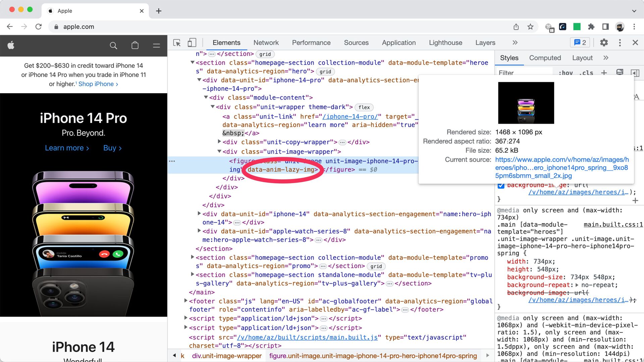Focus the Styles filter input field
Screen dimensions: 644x362
point(525,73)
